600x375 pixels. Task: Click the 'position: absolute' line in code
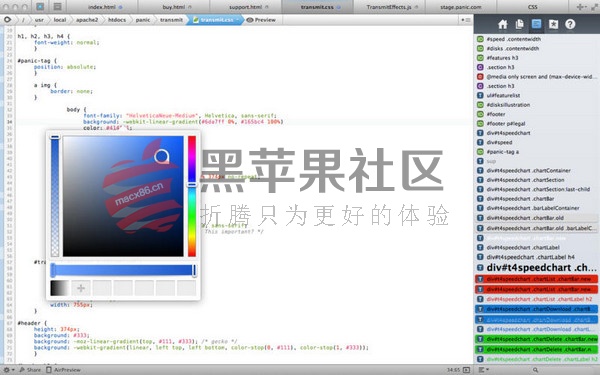[65, 67]
